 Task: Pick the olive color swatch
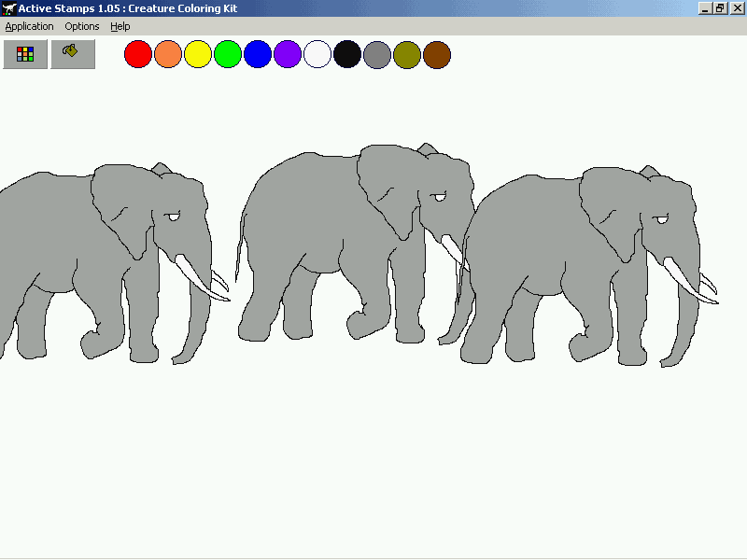[x=407, y=54]
